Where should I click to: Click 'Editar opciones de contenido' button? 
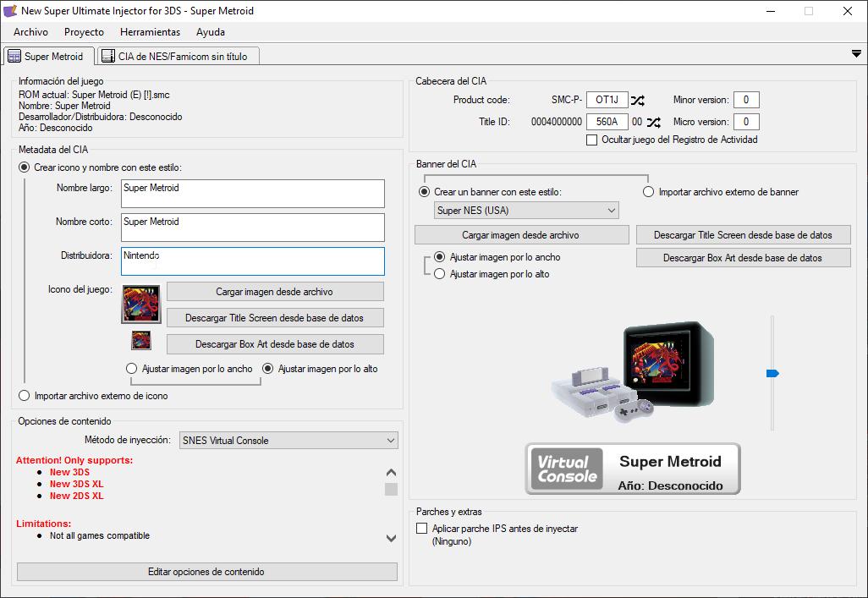[207, 572]
